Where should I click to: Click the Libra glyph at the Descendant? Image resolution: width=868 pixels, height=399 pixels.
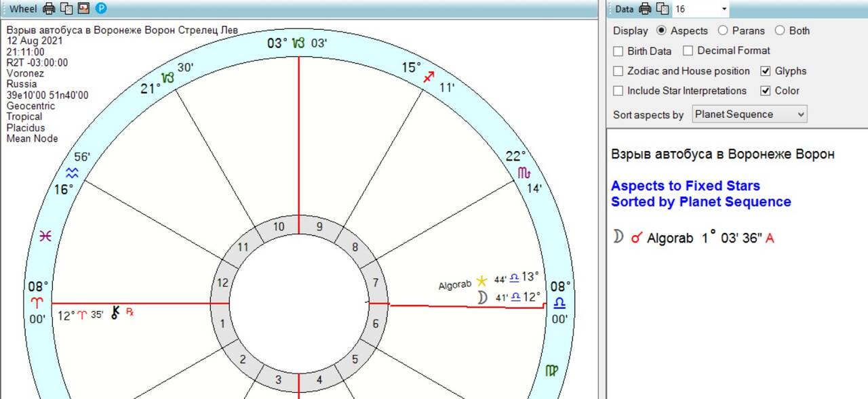559,302
